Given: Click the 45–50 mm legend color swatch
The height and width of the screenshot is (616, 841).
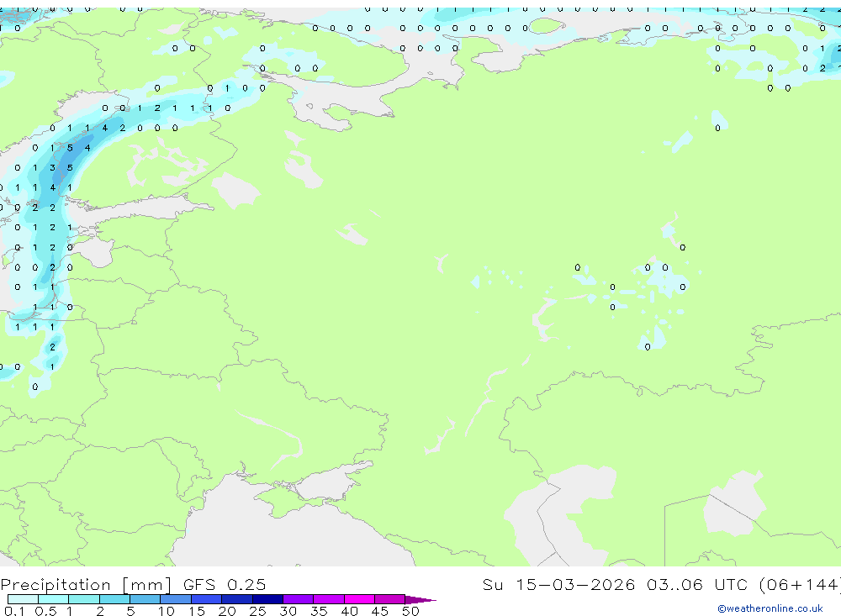Looking at the screenshot, I should click(x=389, y=599).
